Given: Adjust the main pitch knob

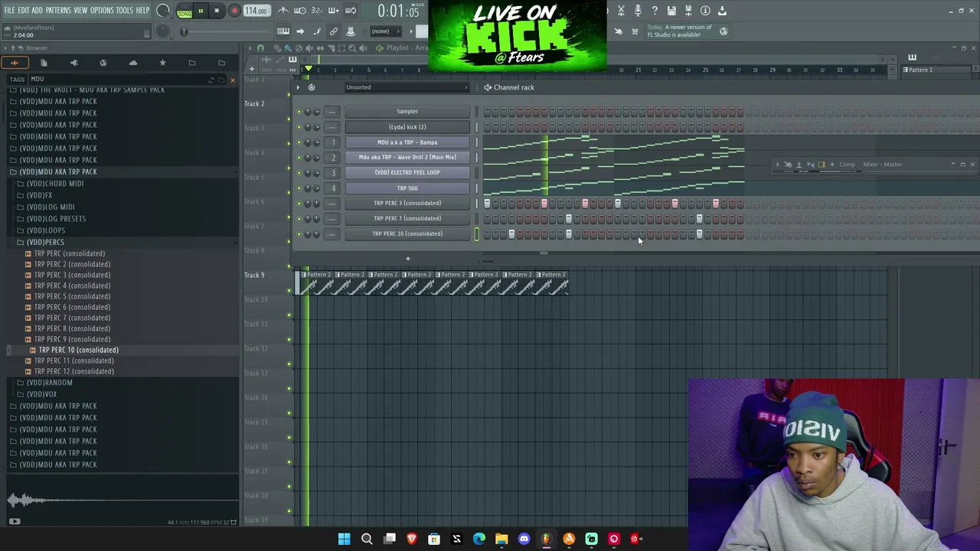Looking at the screenshot, I should coord(163,31).
